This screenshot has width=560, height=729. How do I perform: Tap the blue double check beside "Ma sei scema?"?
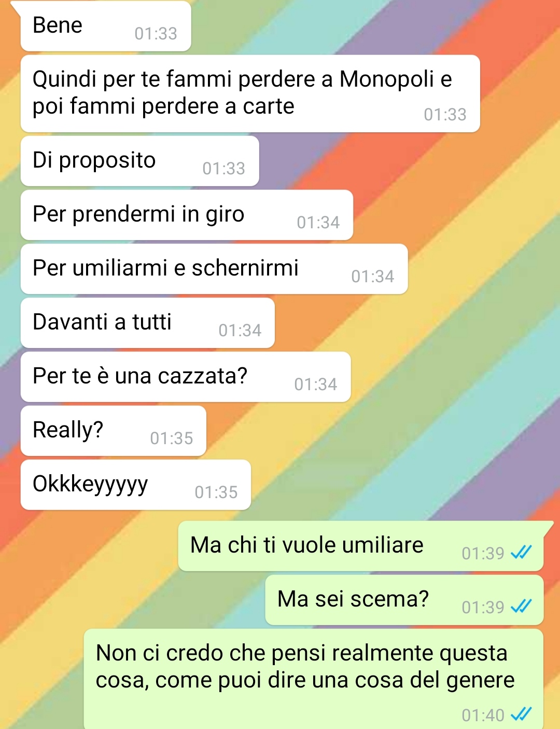pyautogui.click(x=521, y=606)
